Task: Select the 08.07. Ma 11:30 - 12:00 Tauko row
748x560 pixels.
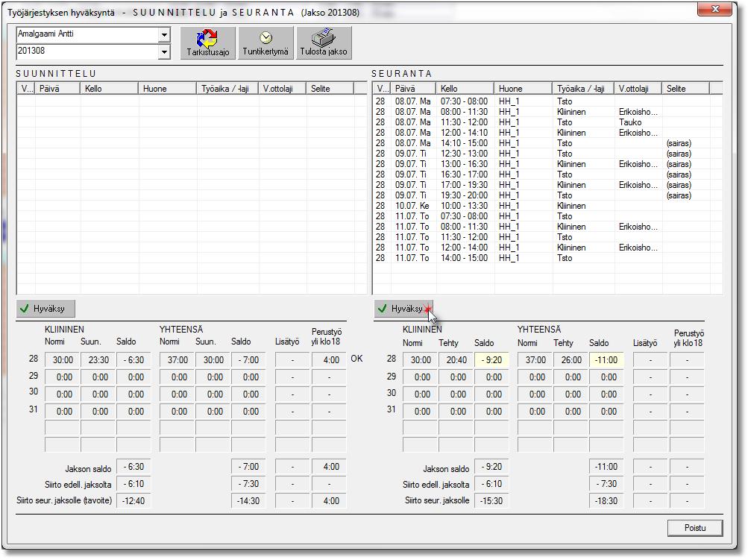Action: click(x=547, y=122)
